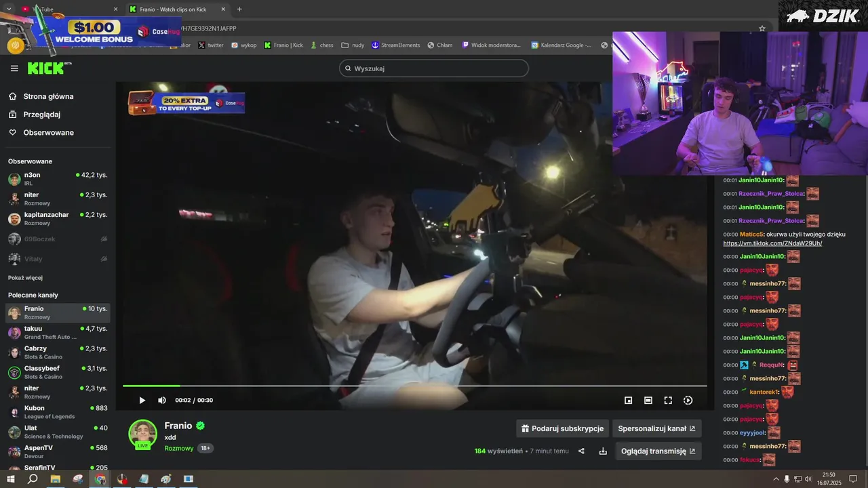Open volume control in system tray
Image resolution: width=868 pixels, height=488 pixels.
tap(808, 479)
